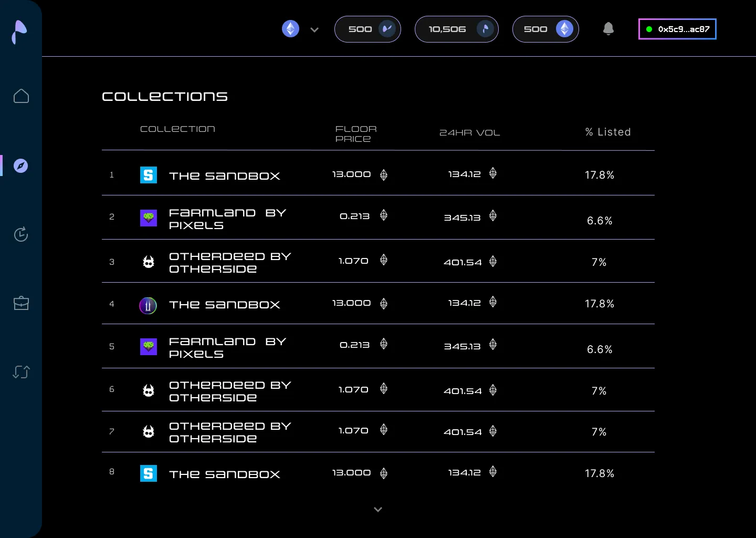The width and height of the screenshot is (756, 538).
Task: Click ETH icon beside row 6 volume 401.54
Action: coord(493,390)
